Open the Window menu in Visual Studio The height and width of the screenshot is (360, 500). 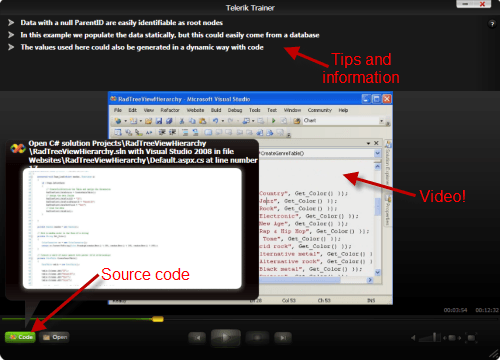[292, 110]
